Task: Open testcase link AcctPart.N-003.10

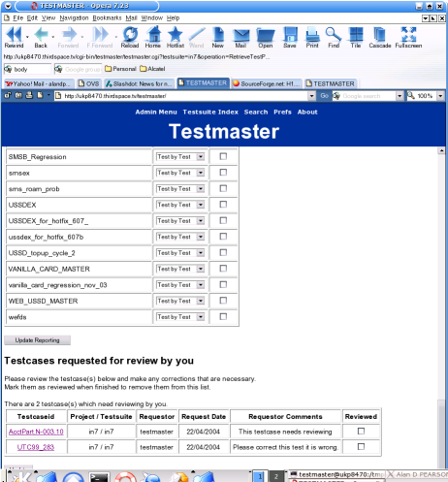Action: 36,432
